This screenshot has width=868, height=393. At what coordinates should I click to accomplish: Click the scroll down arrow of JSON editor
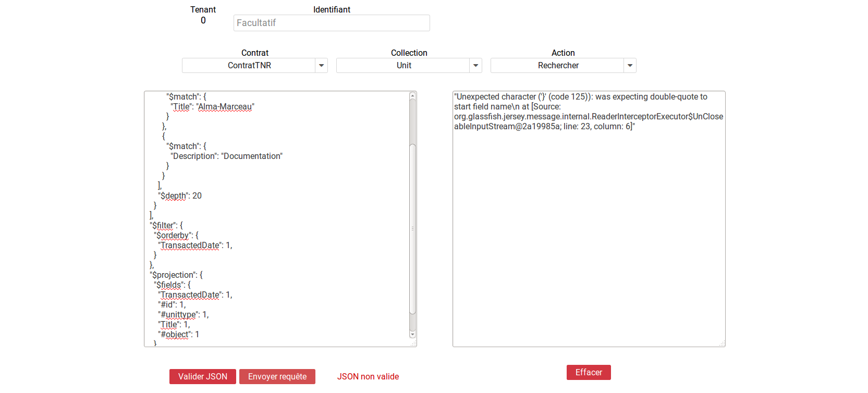pos(412,335)
